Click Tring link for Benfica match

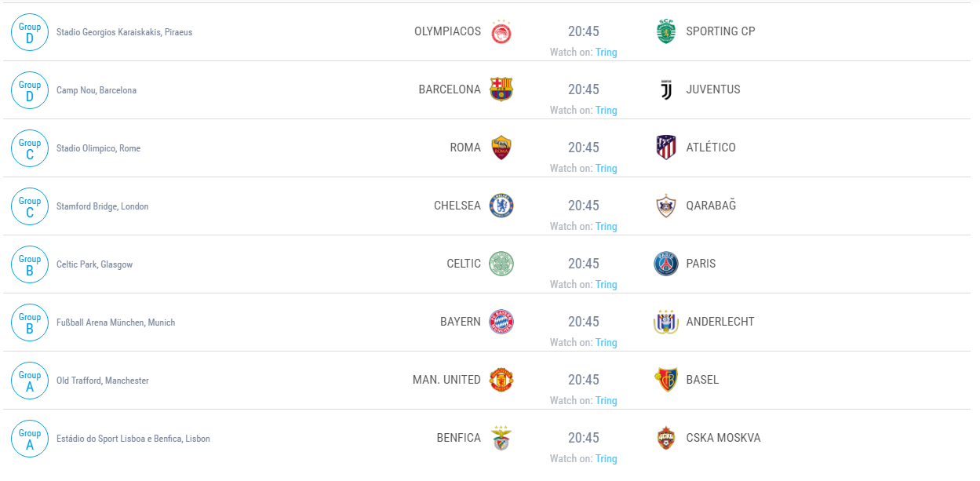[607, 459]
